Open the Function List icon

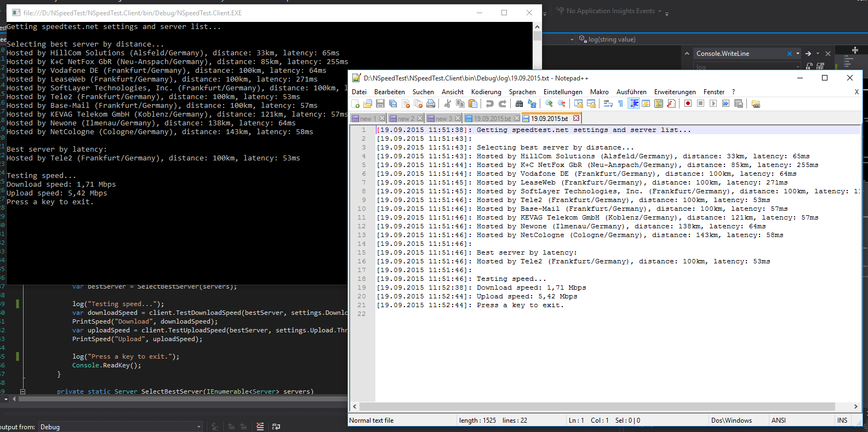[x=671, y=103]
